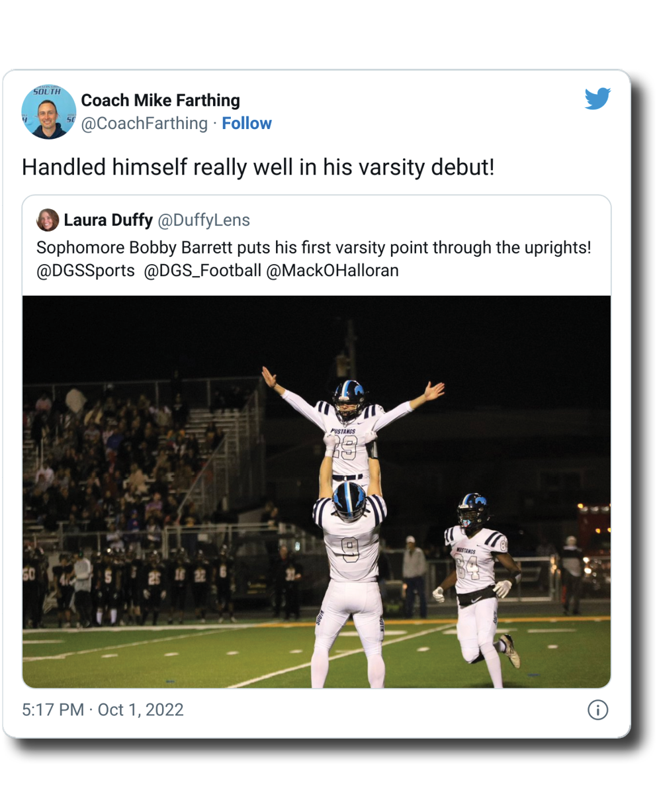
Task: Click the Twitter bird logo
Action: (x=597, y=99)
